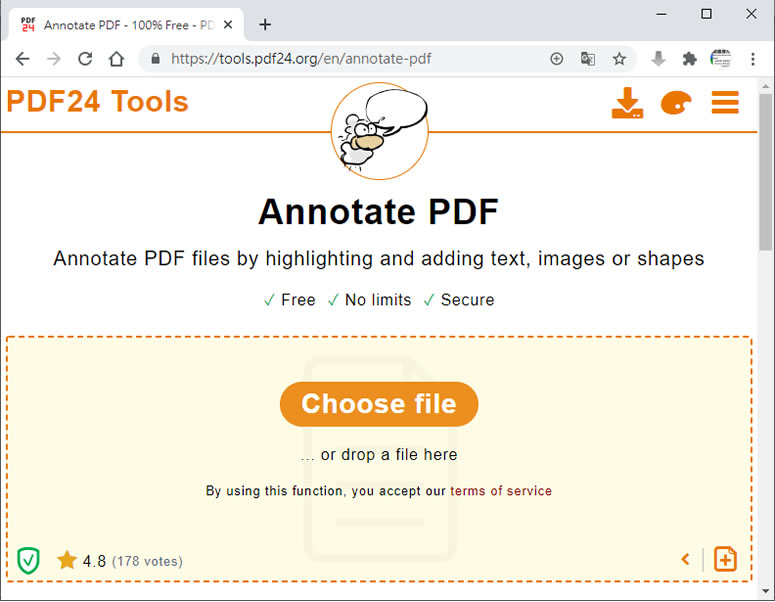
Task: Click the Annotate PDF heading
Action: [x=379, y=212]
